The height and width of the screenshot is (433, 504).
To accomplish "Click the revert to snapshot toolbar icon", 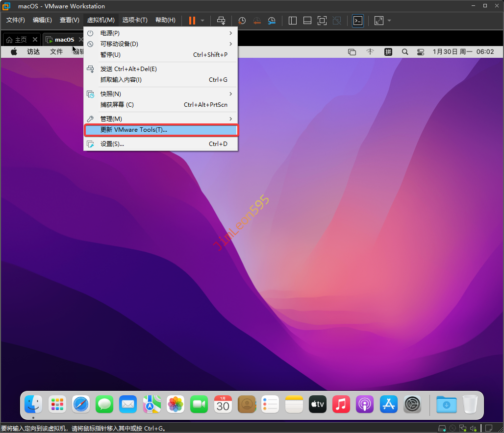I will point(257,21).
